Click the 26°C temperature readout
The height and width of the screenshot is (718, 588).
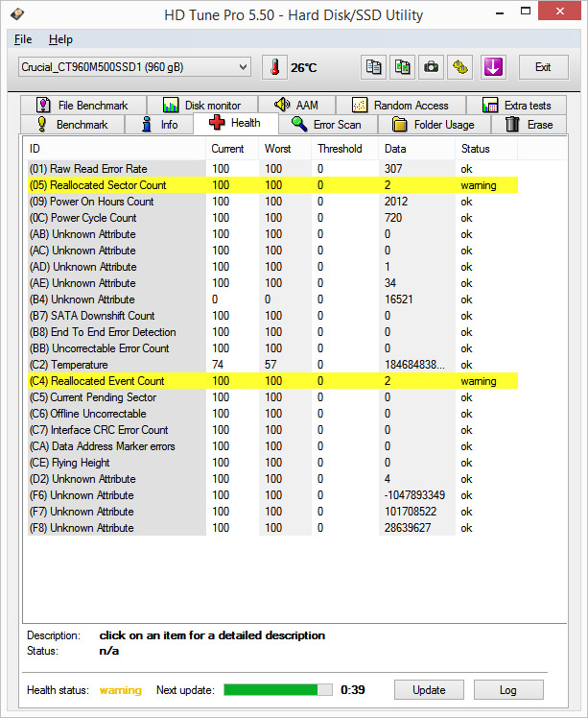[x=304, y=68]
